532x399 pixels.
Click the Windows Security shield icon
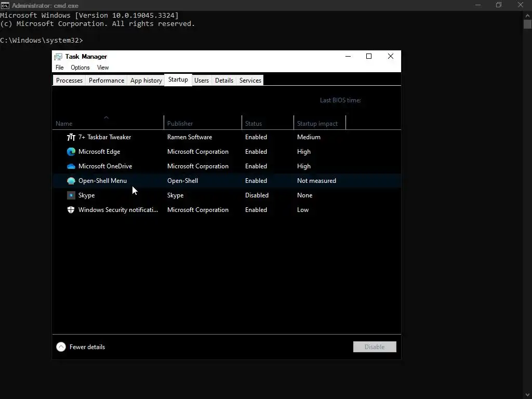[71, 210]
